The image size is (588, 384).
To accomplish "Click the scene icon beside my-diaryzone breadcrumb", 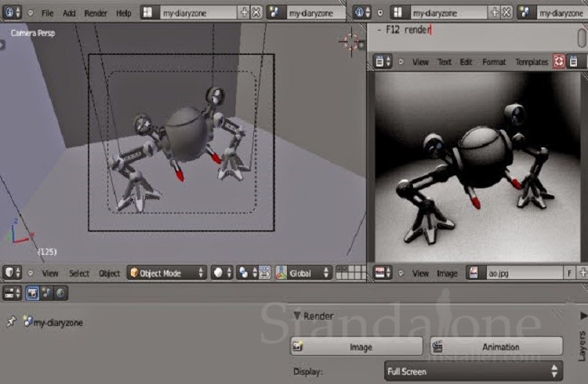I will [28, 321].
